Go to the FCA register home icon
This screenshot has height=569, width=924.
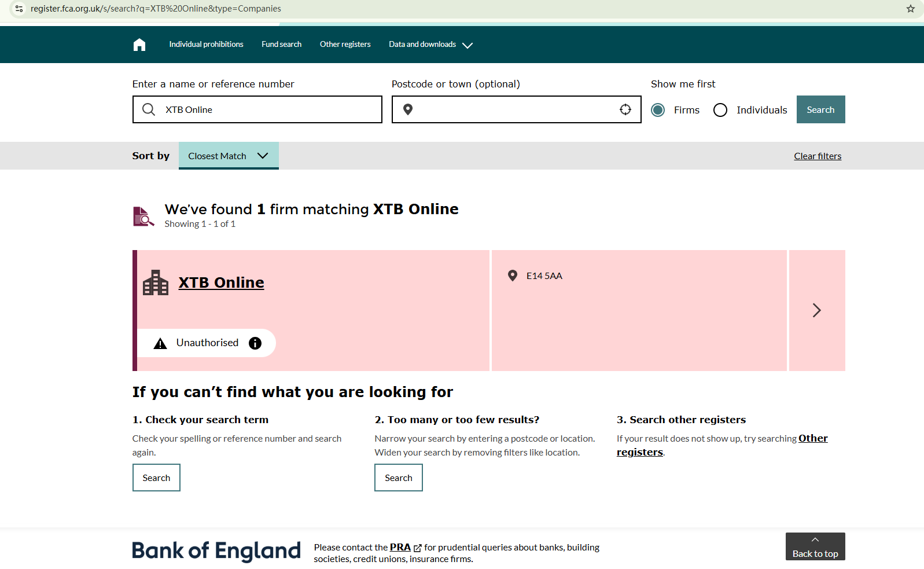[139, 45]
